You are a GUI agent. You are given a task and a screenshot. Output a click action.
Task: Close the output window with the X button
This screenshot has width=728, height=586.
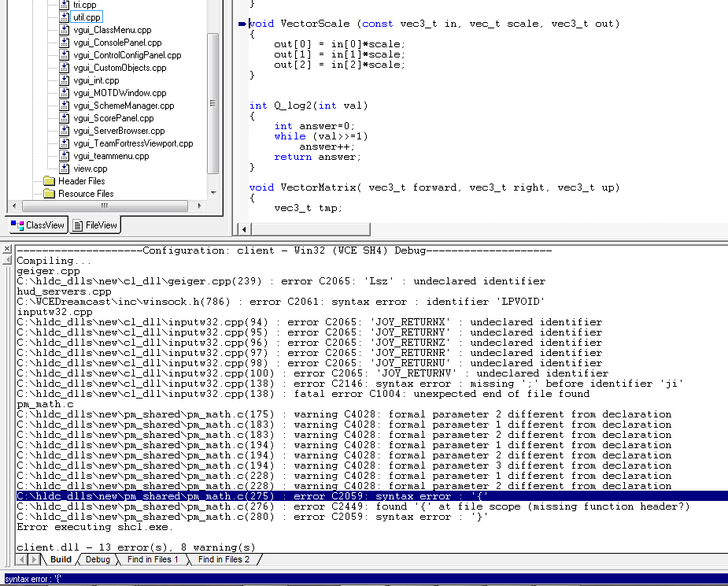click(x=7, y=250)
